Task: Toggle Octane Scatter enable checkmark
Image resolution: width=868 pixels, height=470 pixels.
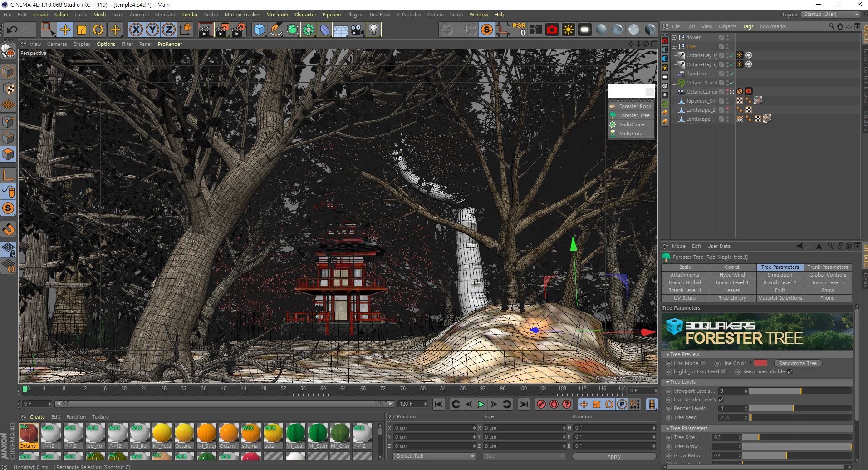Action: click(731, 83)
